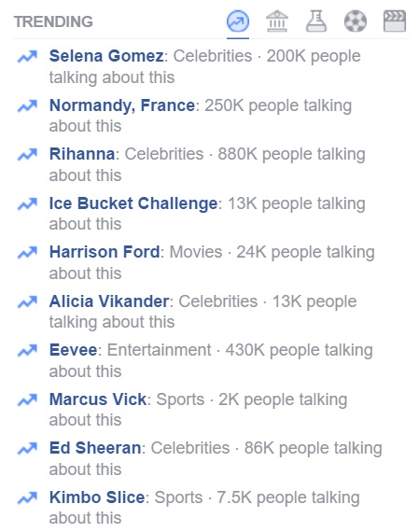This screenshot has width=419, height=532.
Task: Open the Ice Bucket Challenge topic
Action: click(133, 203)
